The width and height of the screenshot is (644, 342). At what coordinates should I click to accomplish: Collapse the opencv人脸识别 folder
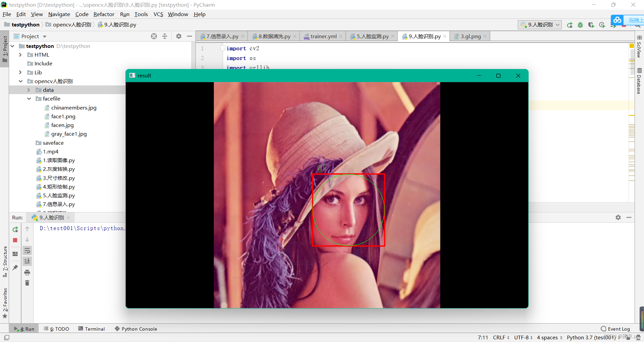pos(20,81)
